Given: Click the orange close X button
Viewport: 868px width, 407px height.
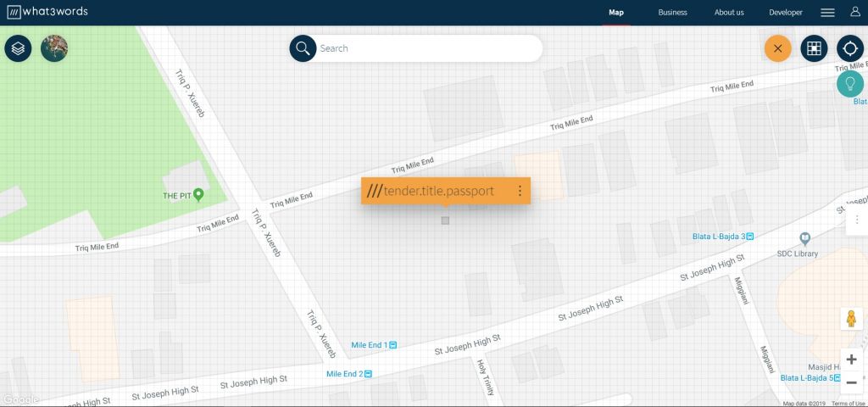Looking at the screenshot, I should [x=778, y=48].
